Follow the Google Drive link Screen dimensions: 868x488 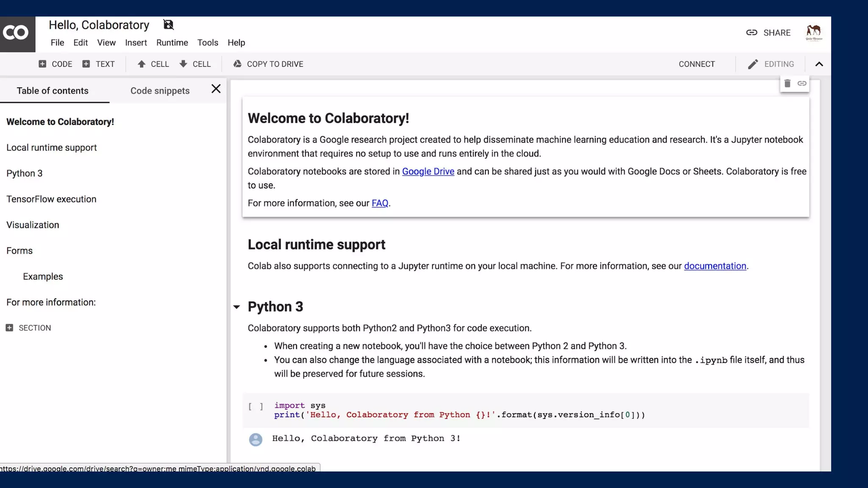[x=428, y=172]
